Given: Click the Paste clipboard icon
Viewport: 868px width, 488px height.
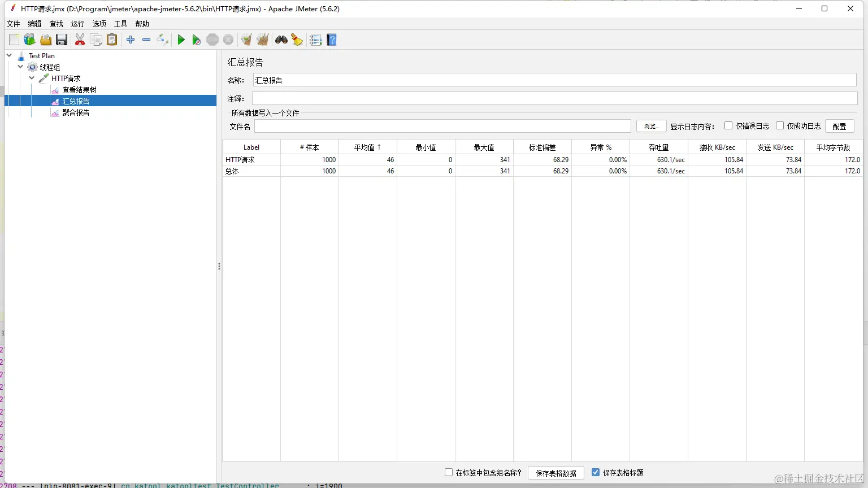Looking at the screenshot, I should click(x=112, y=40).
